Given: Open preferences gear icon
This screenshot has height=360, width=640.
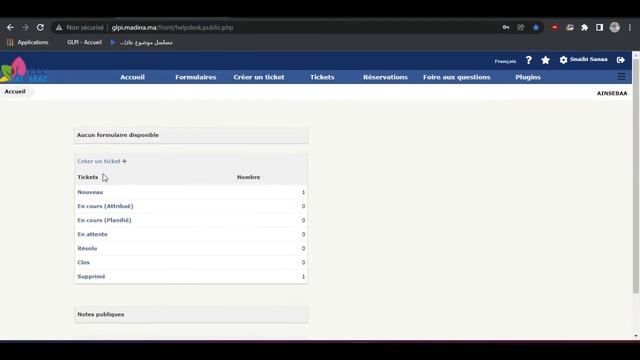Looking at the screenshot, I should [563, 60].
